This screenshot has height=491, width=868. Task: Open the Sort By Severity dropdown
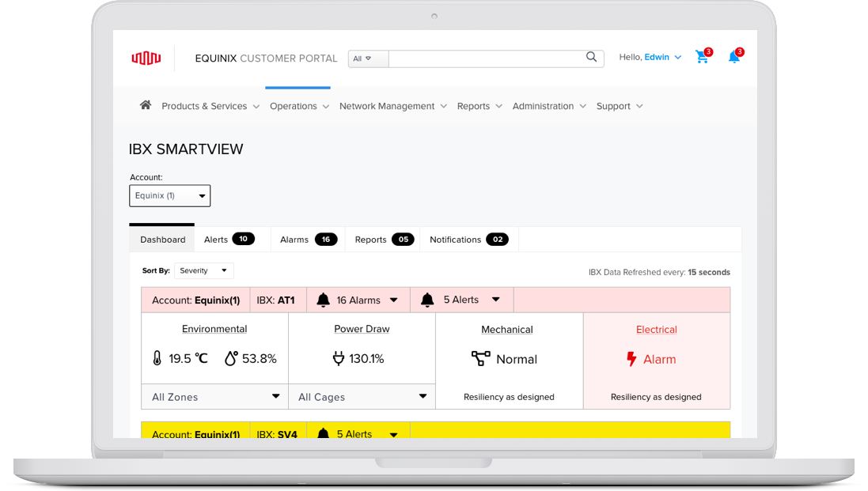coord(203,270)
